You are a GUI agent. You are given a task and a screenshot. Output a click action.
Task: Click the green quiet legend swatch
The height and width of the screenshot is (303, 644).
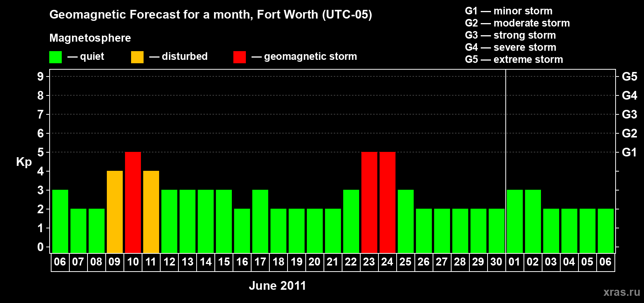tap(55, 57)
